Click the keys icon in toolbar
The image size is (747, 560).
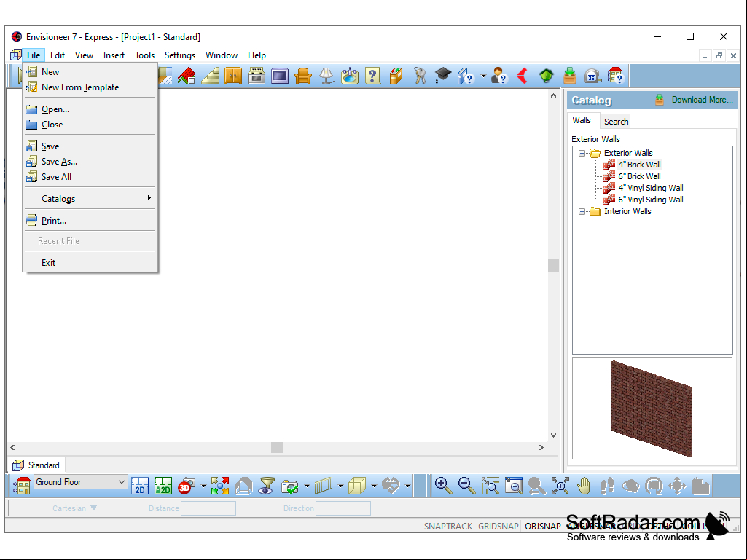(x=420, y=76)
